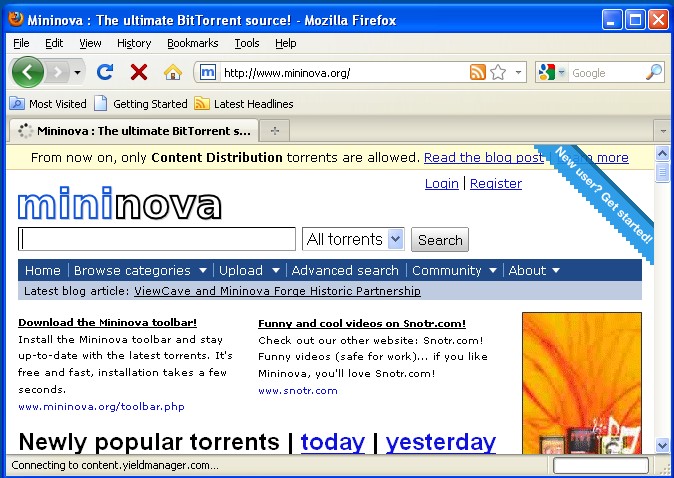
Task: Click the mininova logo
Action: pyautogui.click(x=119, y=203)
